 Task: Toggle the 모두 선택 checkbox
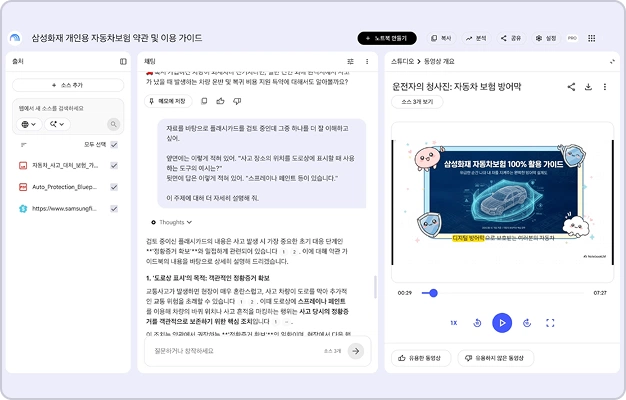click(x=114, y=145)
